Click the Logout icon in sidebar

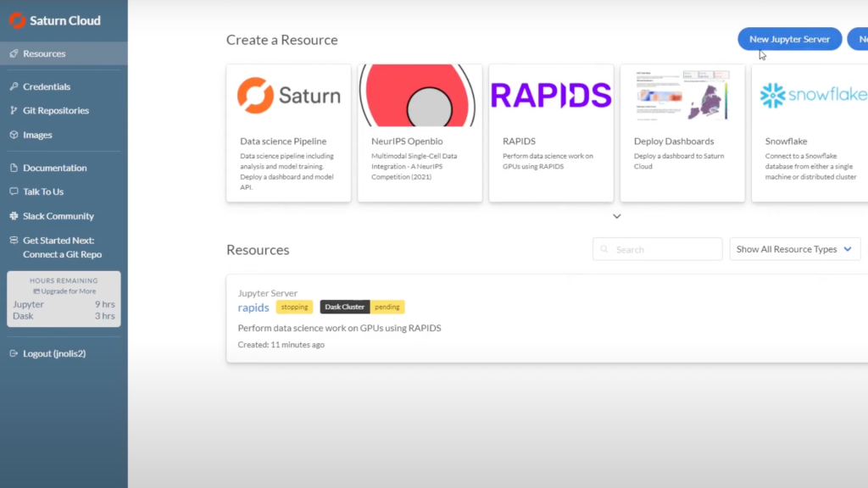[x=14, y=353]
